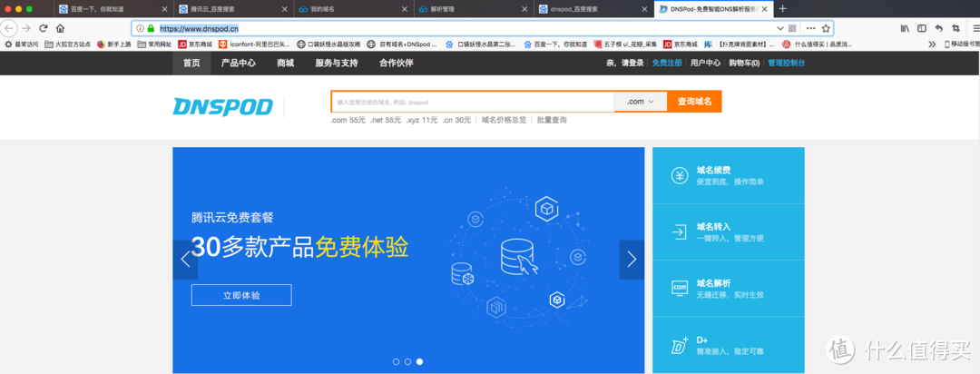Click the 查询域名 search button

pos(694,102)
